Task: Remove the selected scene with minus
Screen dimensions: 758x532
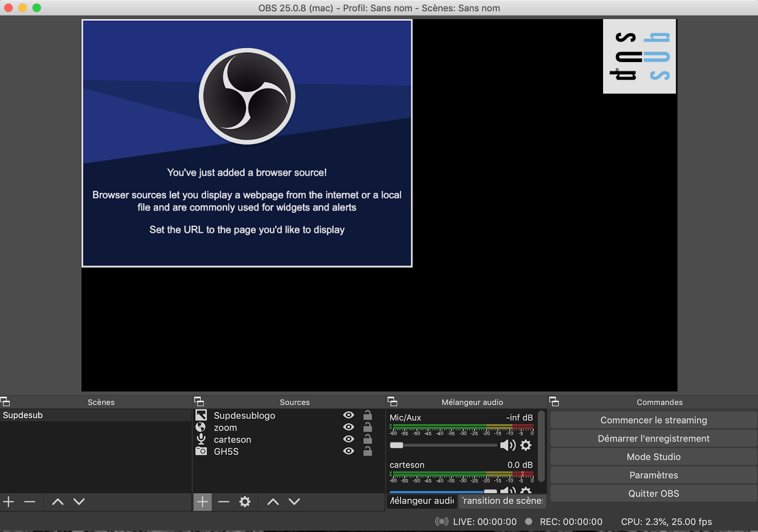Action: click(x=30, y=502)
